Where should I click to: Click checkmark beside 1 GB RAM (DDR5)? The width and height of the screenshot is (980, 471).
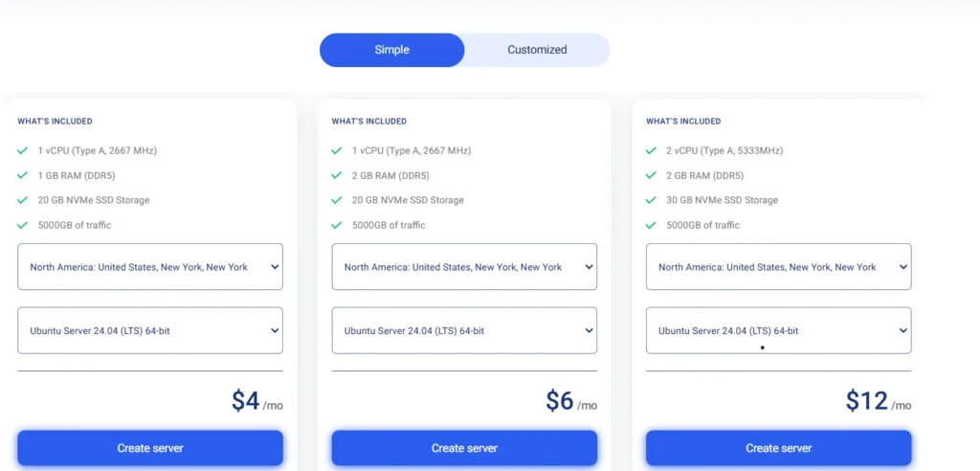click(23, 175)
